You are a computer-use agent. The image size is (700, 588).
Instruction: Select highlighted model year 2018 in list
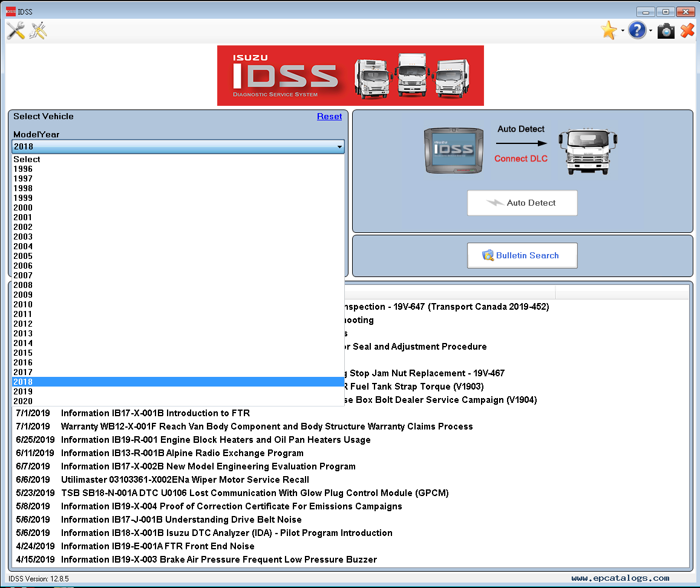tap(178, 382)
